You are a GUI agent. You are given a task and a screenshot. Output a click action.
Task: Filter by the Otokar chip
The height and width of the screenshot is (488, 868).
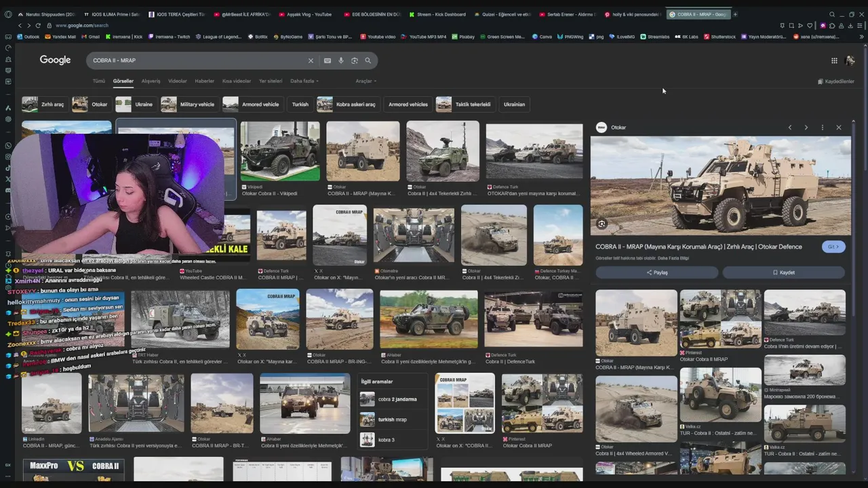coord(91,104)
